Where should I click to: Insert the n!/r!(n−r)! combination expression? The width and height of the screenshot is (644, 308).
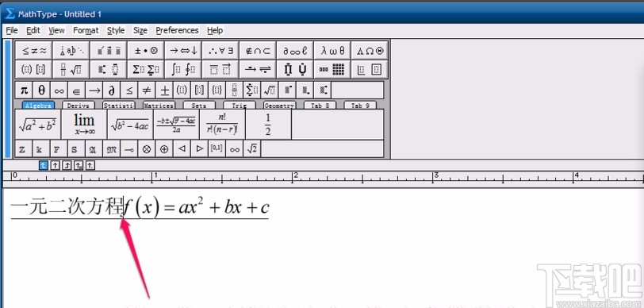[222, 125]
